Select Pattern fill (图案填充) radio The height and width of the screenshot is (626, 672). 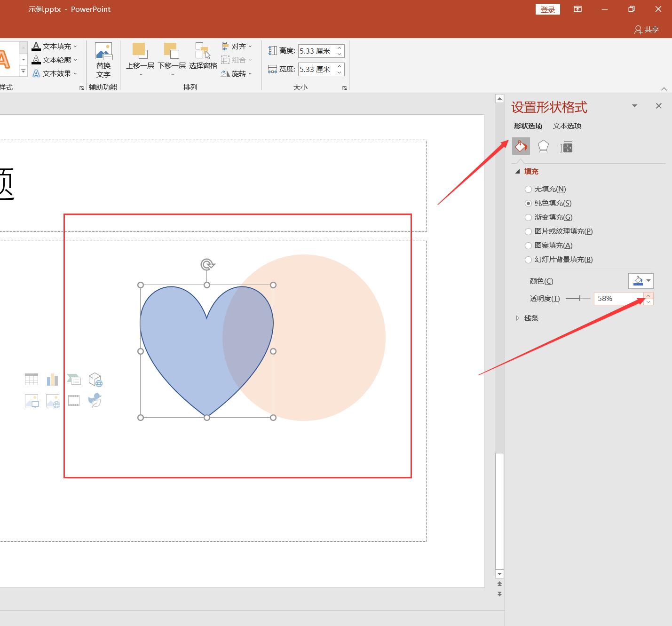[528, 246]
